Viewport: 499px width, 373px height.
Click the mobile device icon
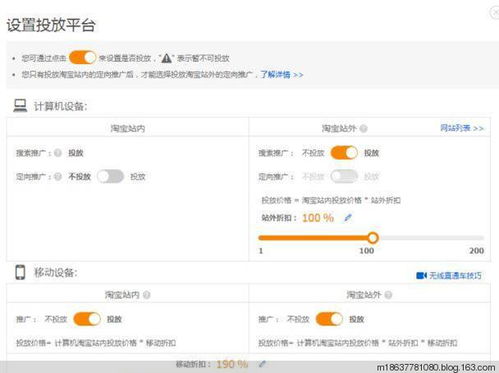(20, 272)
